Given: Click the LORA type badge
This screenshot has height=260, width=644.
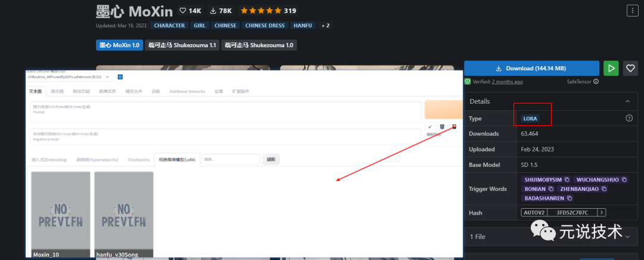Looking at the screenshot, I should click(530, 118).
